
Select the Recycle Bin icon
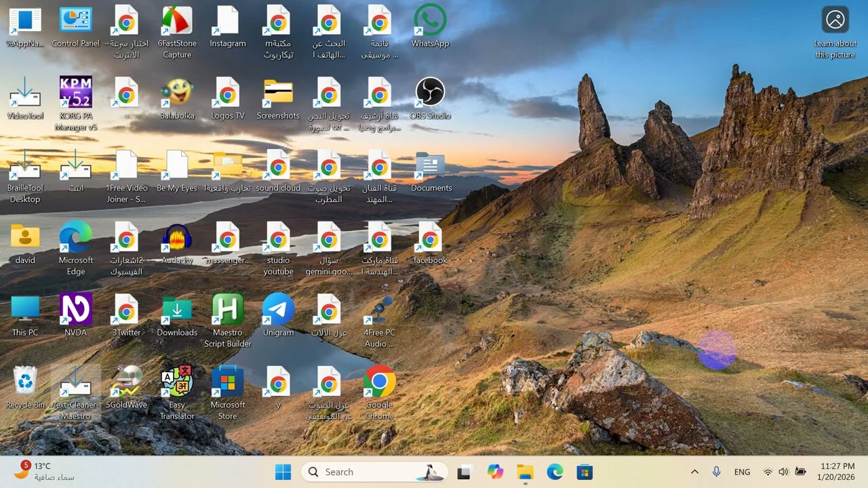click(x=25, y=388)
